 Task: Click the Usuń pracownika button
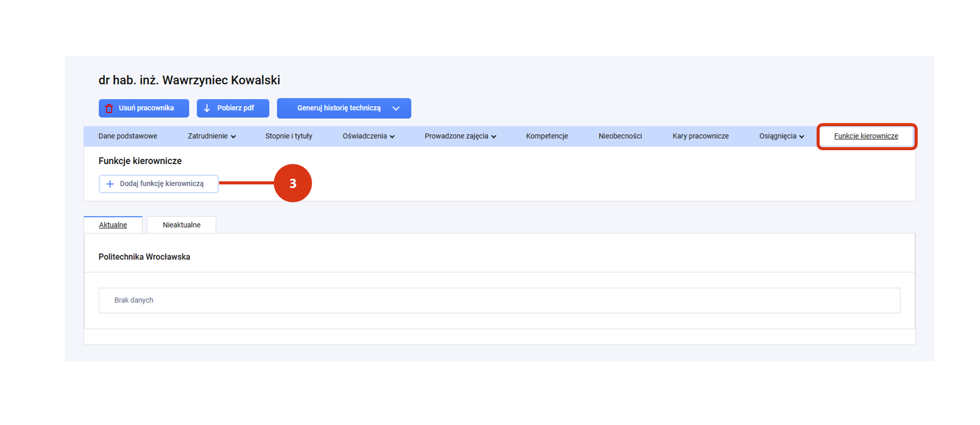[144, 108]
